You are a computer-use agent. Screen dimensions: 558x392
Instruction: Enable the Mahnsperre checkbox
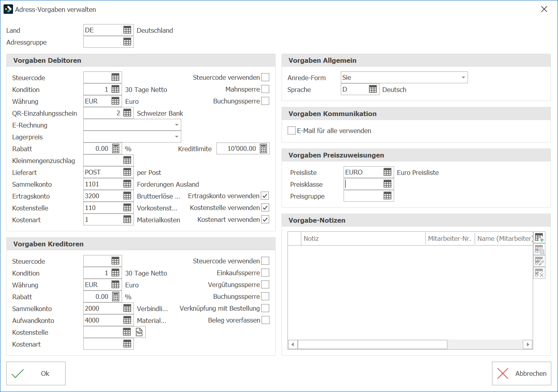265,89
